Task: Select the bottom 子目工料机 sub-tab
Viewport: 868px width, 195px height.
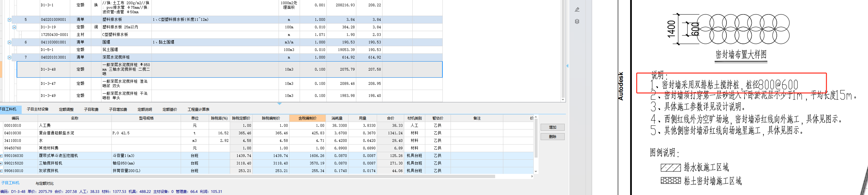Action: tap(11, 183)
